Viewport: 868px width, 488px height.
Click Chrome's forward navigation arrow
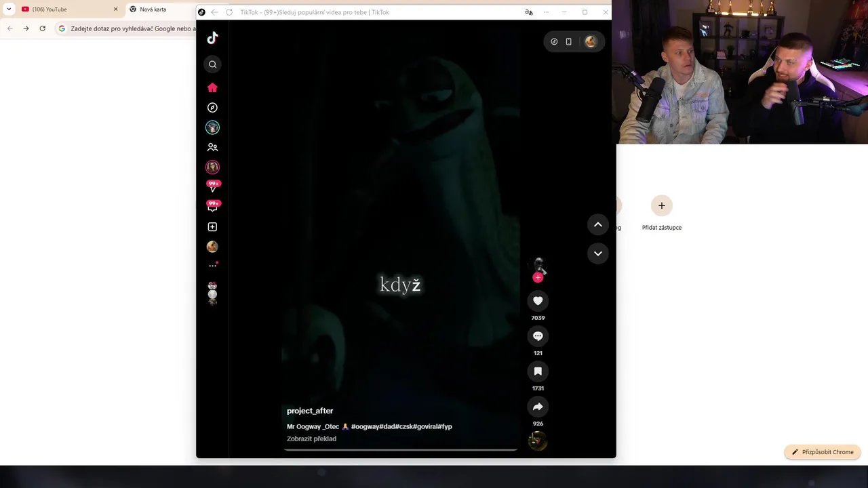26,28
